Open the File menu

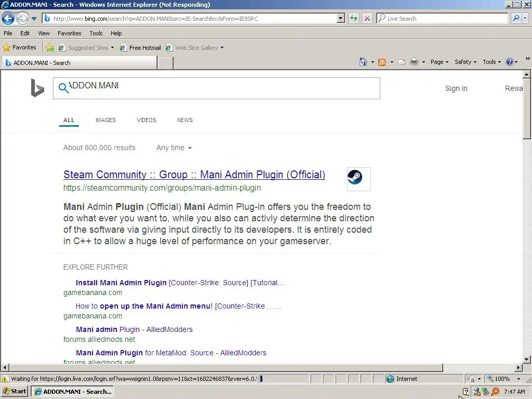point(8,33)
